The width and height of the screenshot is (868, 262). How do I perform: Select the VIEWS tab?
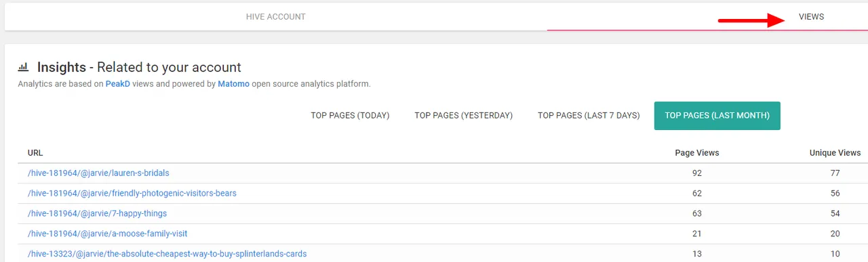[811, 17]
